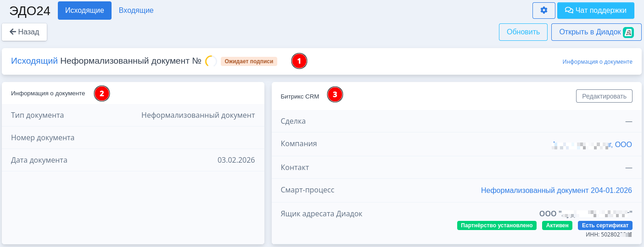Click the Есть сертификат blue badge
The height and width of the screenshot is (247, 644).
click(x=605, y=225)
